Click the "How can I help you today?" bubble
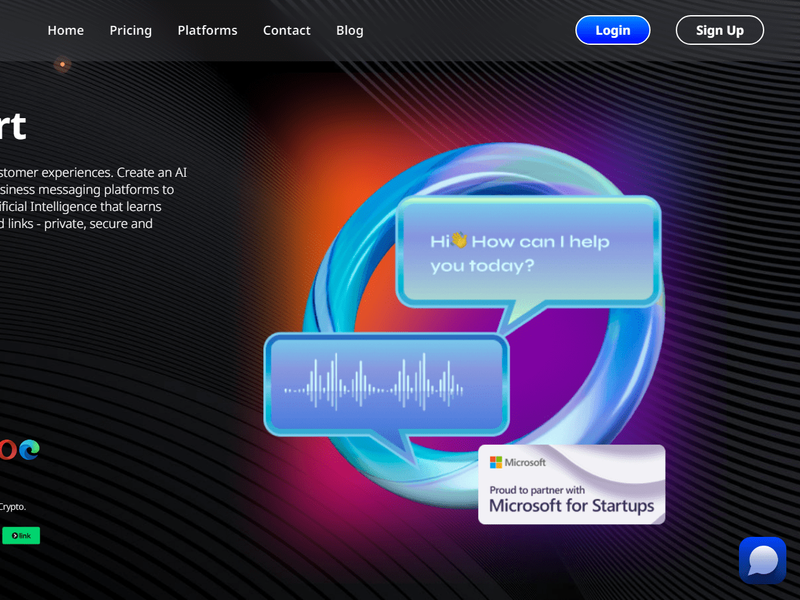Screen dimensions: 800x600 [x=528, y=253]
